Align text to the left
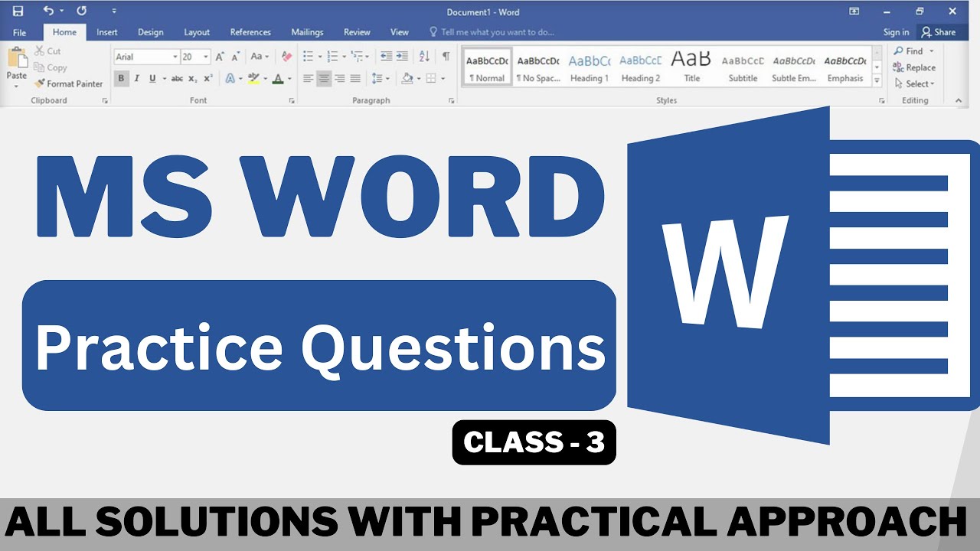This screenshot has height=551, width=980. [308, 78]
